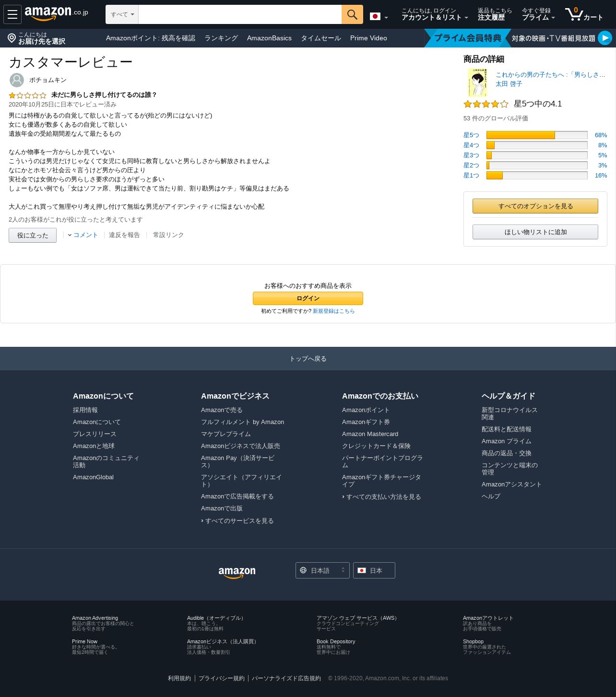Open Amazon Mastercard footer link
The image size is (616, 697).
tap(370, 434)
